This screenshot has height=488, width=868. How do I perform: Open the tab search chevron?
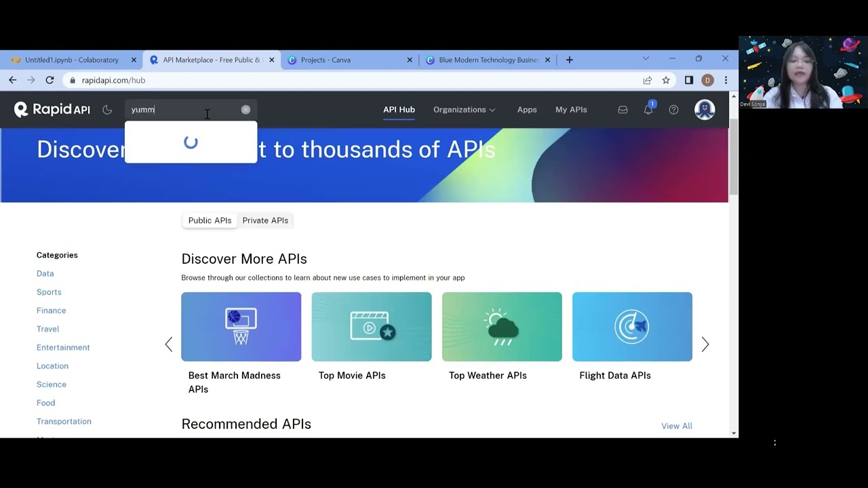click(646, 59)
